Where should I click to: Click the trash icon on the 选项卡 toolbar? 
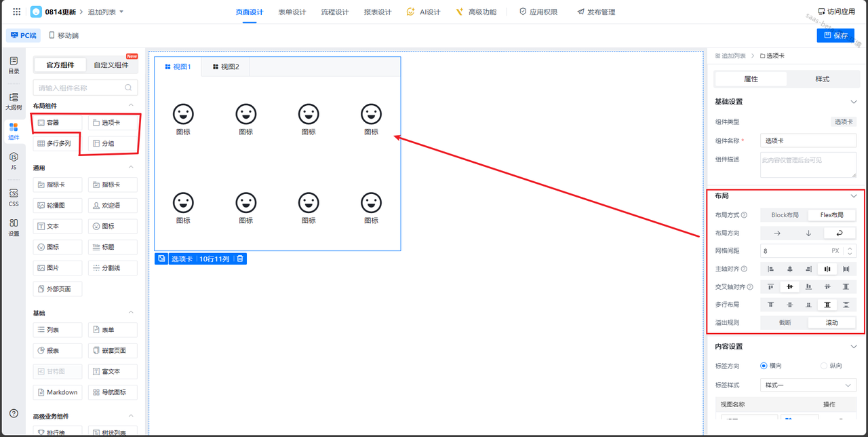point(240,259)
